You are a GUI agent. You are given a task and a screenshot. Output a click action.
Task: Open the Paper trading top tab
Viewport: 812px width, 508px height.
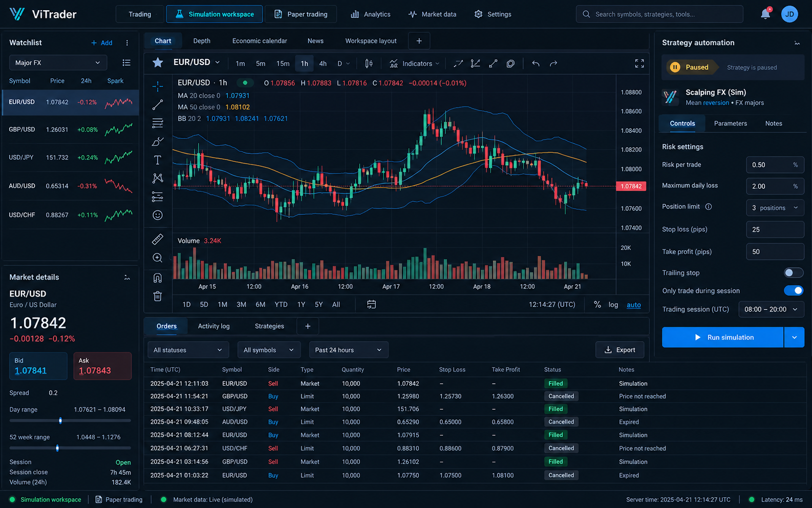click(x=301, y=14)
